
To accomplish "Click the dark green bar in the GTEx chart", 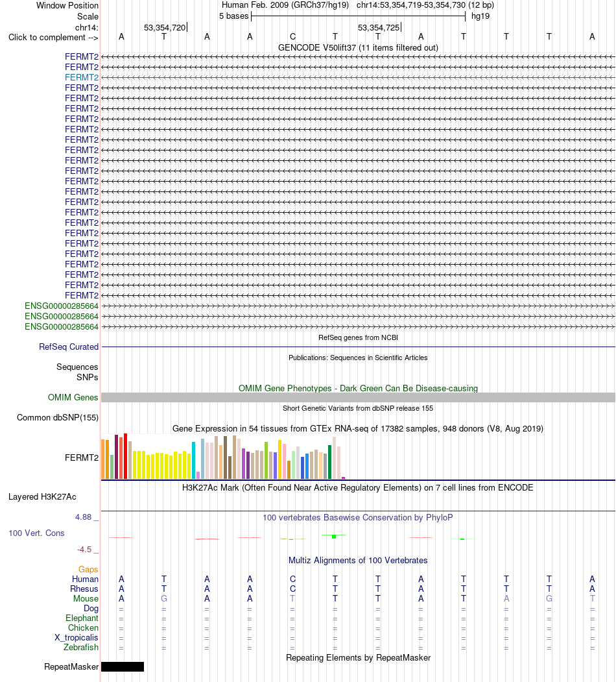I will pyautogui.click(x=329, y=462).
